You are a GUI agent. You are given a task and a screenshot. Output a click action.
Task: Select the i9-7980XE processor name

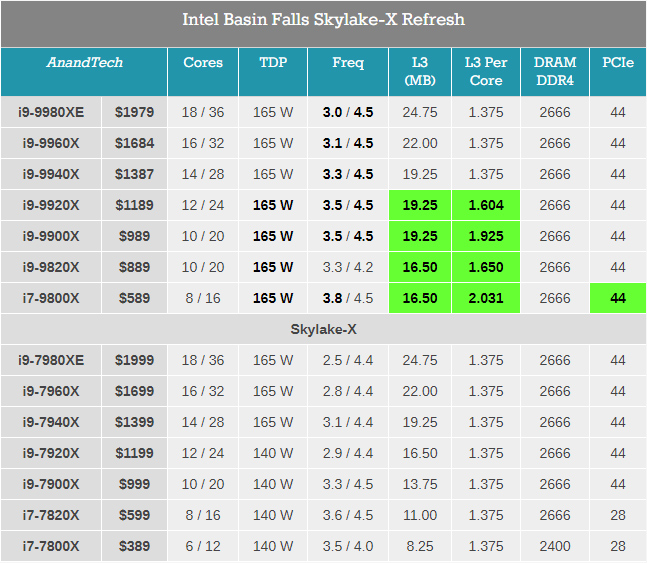pyautogui.click(x=50, y=360)
